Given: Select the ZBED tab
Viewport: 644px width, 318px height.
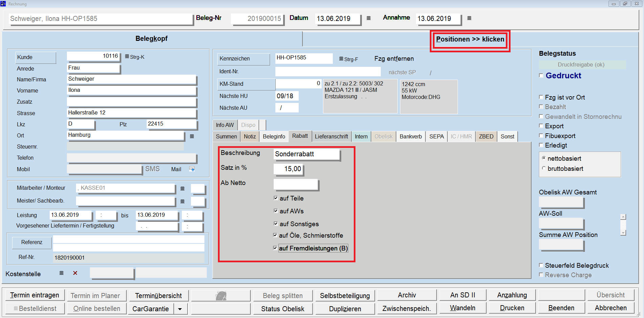Looking at the screenshot, I should [x=486, y=136].
